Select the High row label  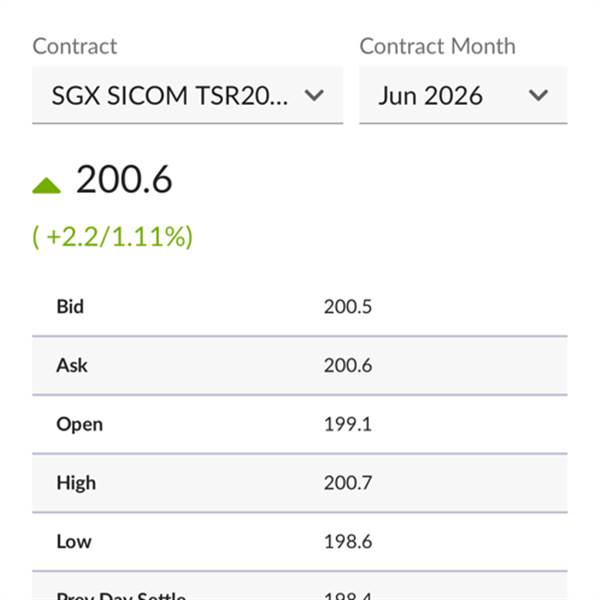click(76, 483)
